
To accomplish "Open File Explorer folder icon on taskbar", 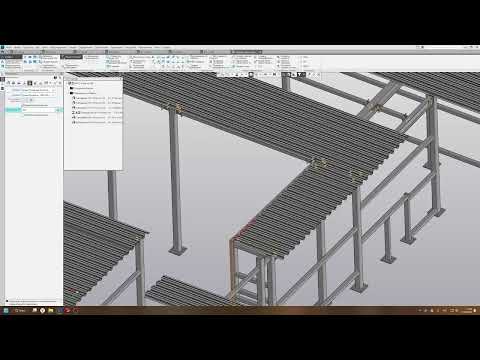I will (51, 310).
